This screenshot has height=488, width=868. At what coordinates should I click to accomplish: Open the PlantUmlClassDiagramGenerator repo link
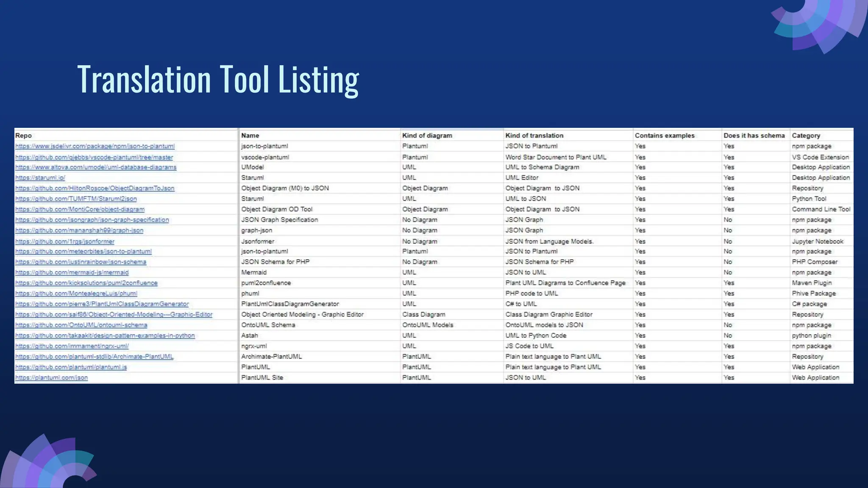pos(102,304)
